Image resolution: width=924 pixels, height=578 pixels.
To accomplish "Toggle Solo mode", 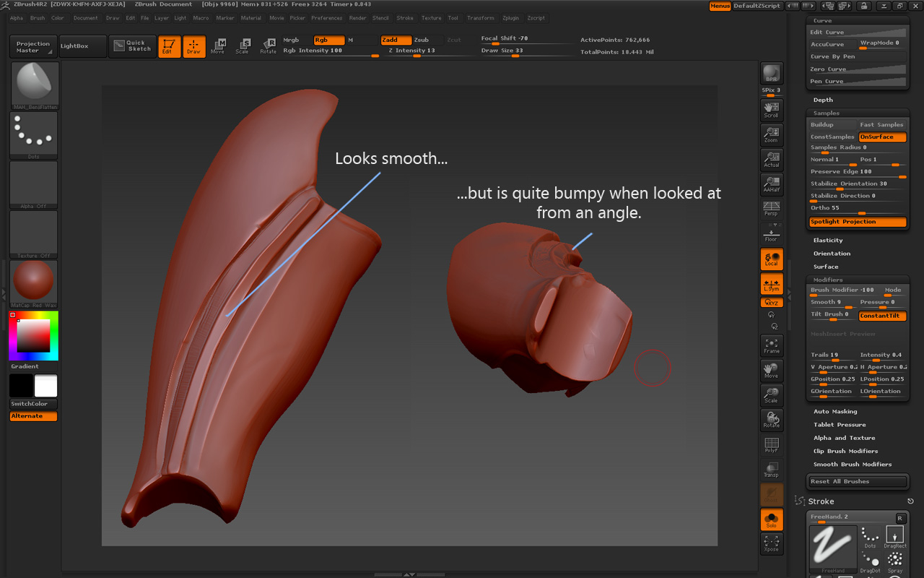I will (772, 519).
